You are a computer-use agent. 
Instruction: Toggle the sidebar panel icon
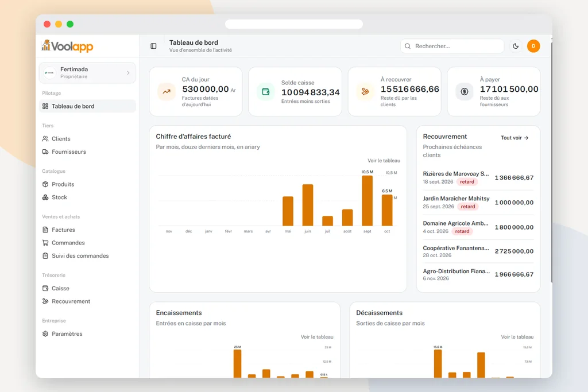153,46
